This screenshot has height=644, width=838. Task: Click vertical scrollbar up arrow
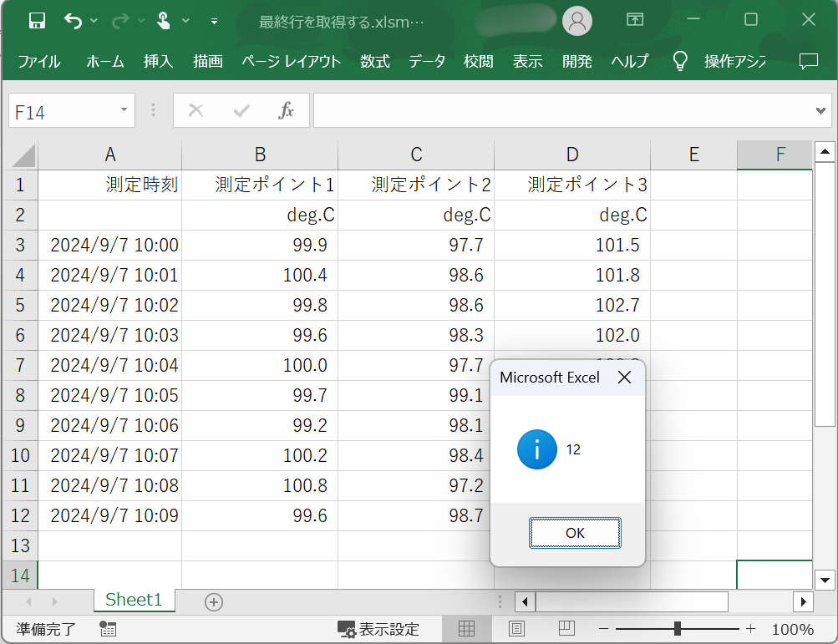[x=825, y=152]
